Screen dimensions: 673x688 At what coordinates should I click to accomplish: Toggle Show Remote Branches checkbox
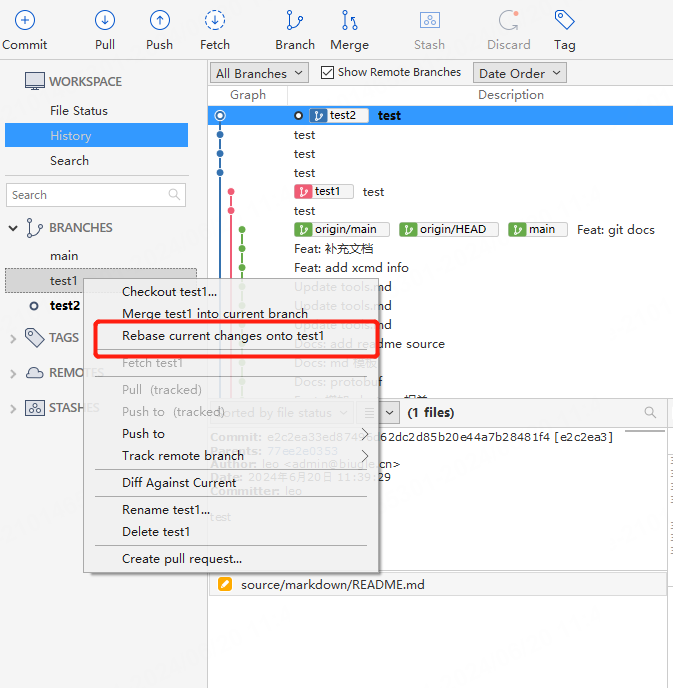(x=328, y=72)
